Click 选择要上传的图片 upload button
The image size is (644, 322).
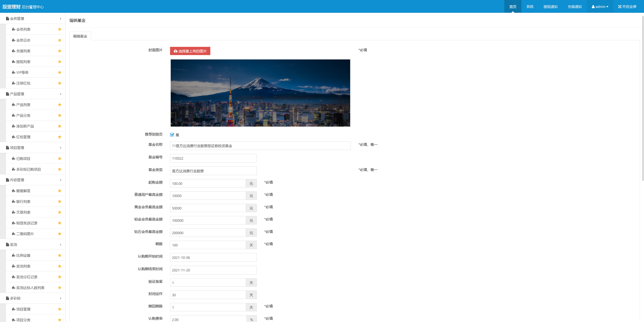[x=190, y=51]
